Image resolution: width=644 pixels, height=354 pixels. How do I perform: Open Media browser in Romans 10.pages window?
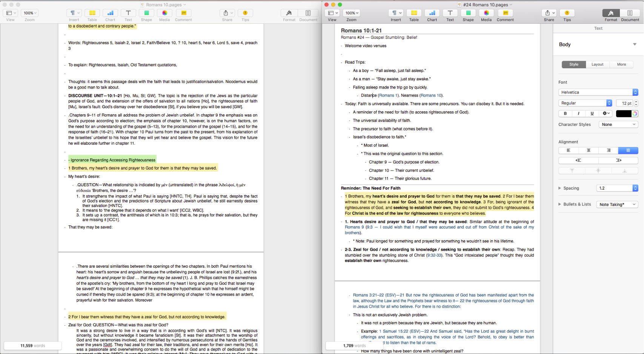point(164,13)
